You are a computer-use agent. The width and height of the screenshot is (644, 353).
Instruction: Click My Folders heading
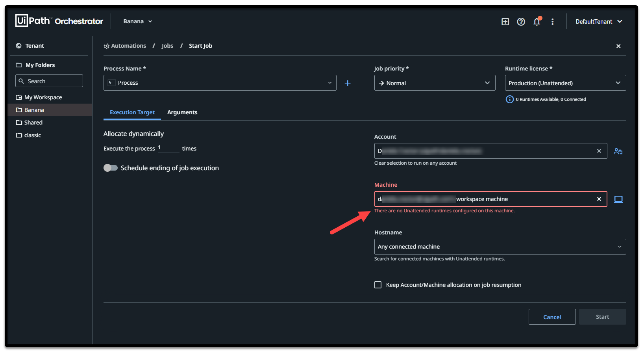coord(40,65)
